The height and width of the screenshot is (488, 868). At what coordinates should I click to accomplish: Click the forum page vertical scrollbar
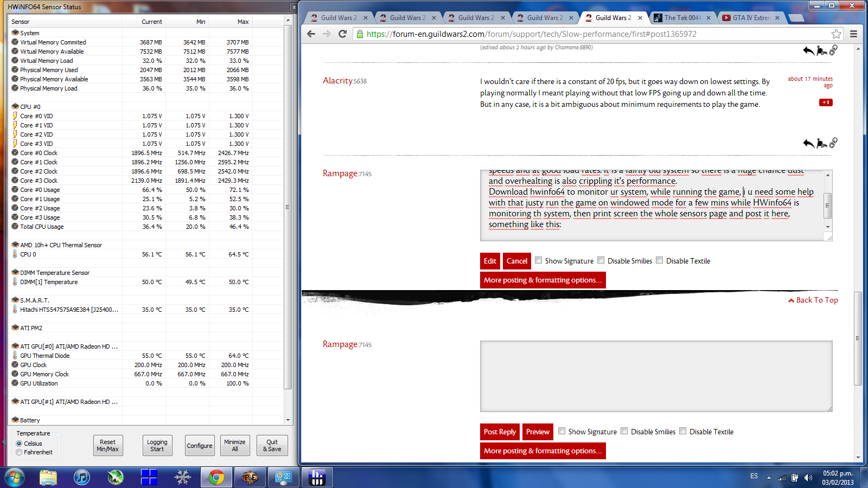(858, 338)
